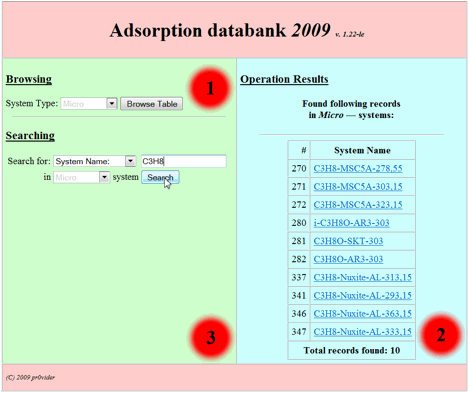Open the C3H8O-SKT-303 record link
469x393 pixels.
(x=348, y=241)
